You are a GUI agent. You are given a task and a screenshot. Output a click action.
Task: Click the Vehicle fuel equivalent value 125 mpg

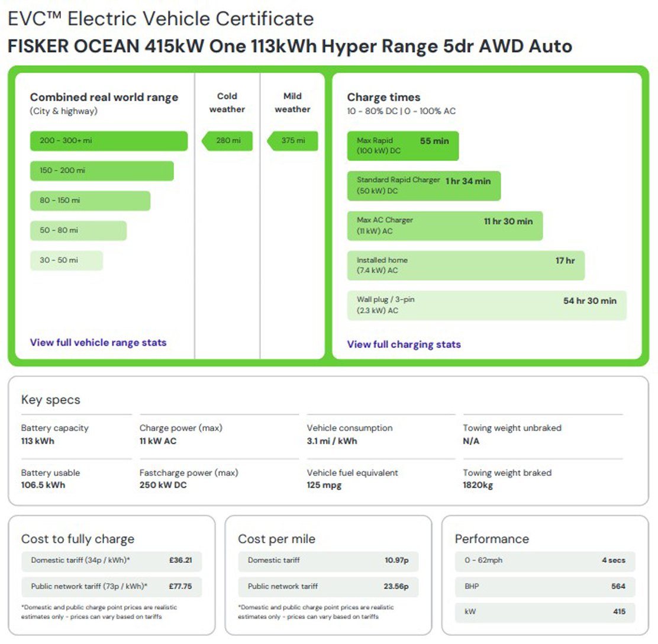[x=324, y=485]
